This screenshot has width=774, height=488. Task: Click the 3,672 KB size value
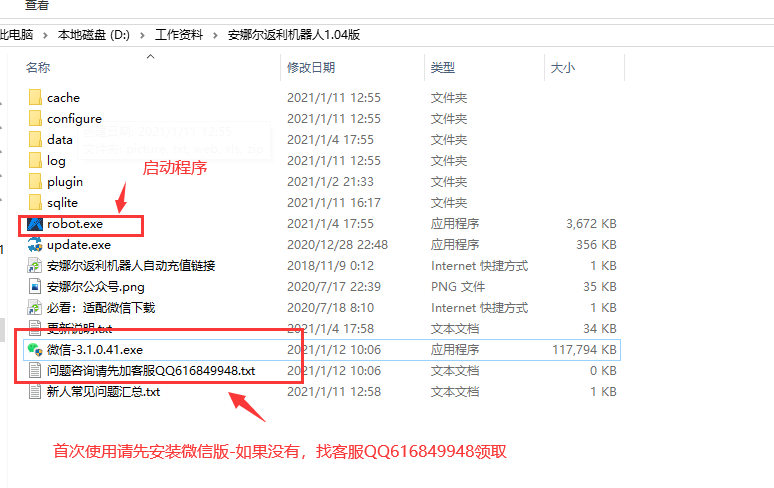tap(591, 224)
